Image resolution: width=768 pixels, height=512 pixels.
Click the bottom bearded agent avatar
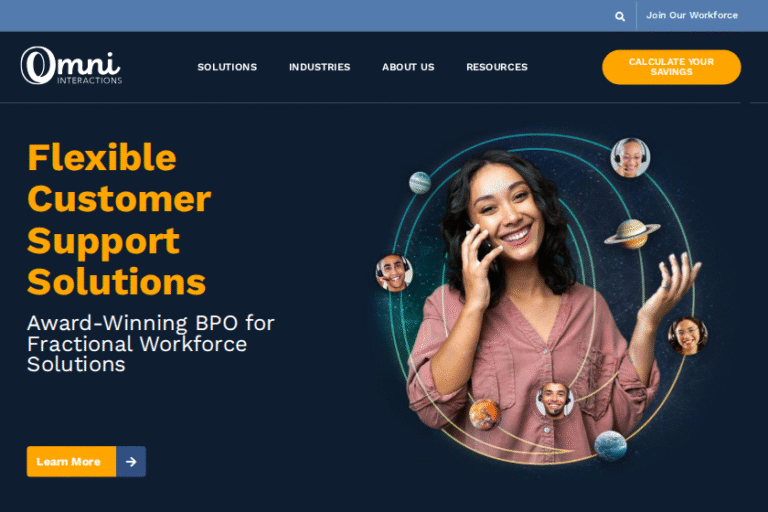[x=554, y=400]
